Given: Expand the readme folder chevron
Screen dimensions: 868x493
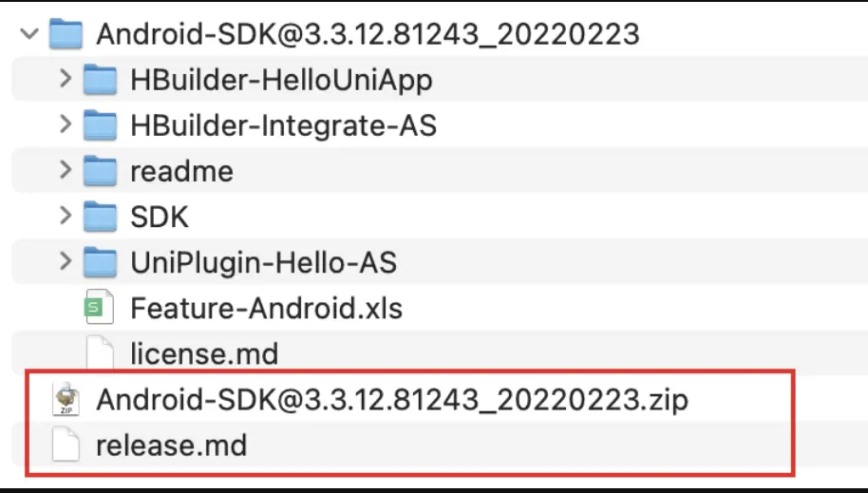Looking at the screenshot, I should pos(65,171).
